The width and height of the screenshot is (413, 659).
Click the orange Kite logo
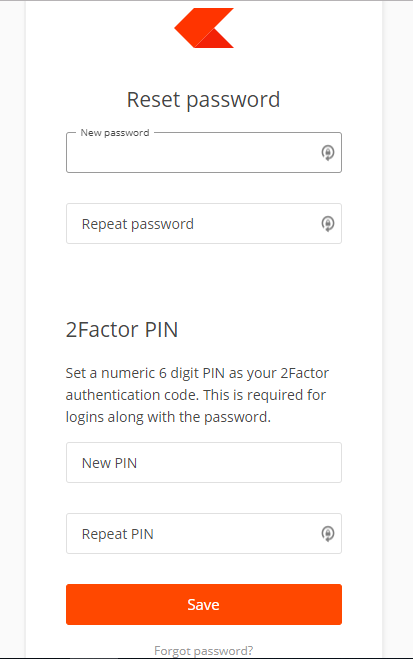click(204, 28)
